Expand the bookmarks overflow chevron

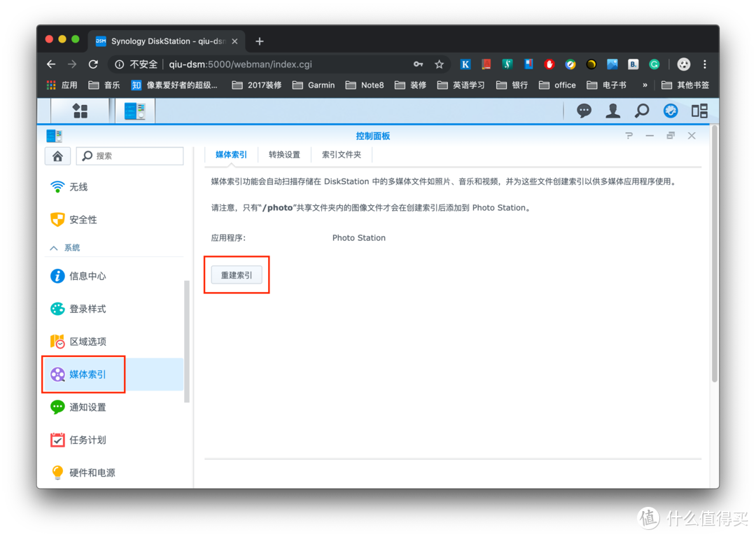645,85
